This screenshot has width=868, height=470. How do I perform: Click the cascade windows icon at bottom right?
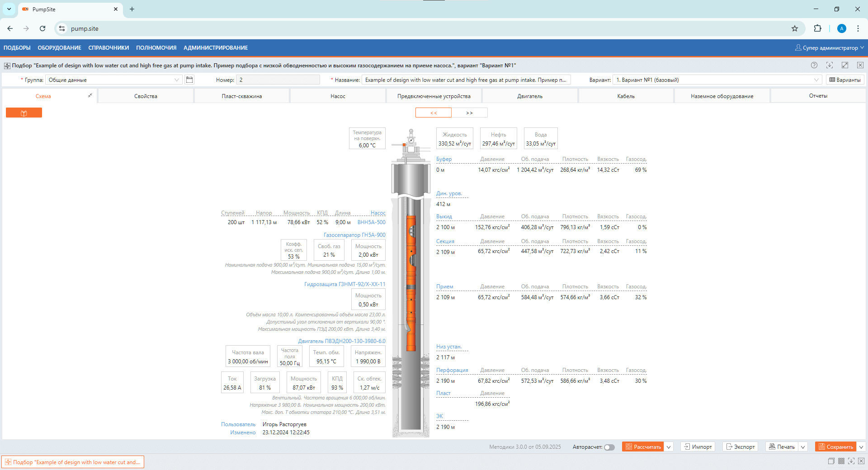(x=831, y=461)
